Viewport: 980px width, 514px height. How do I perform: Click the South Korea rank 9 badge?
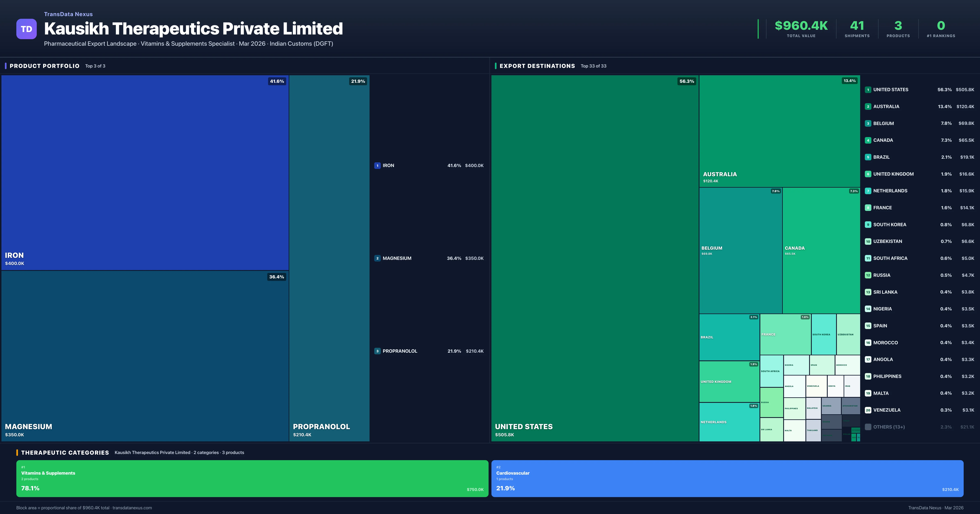pyautogui.click(x=868, y=225)
